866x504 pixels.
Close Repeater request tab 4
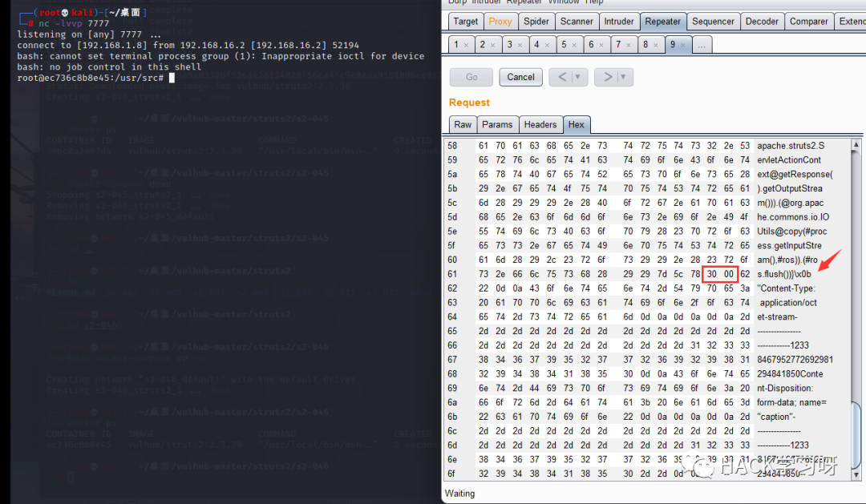pos(547,45)
